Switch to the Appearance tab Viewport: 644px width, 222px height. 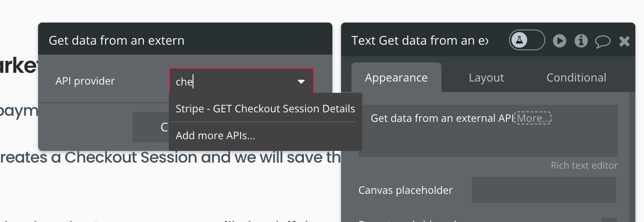(396, 78)
